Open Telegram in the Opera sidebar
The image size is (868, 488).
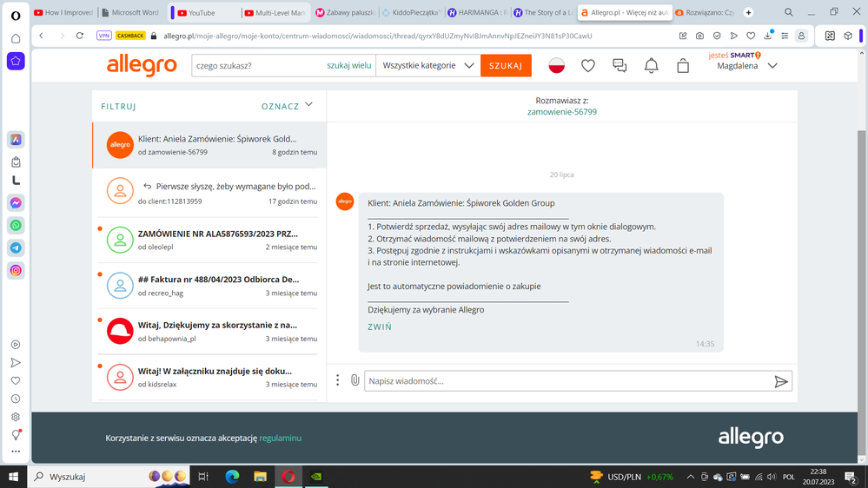(16, 247)
